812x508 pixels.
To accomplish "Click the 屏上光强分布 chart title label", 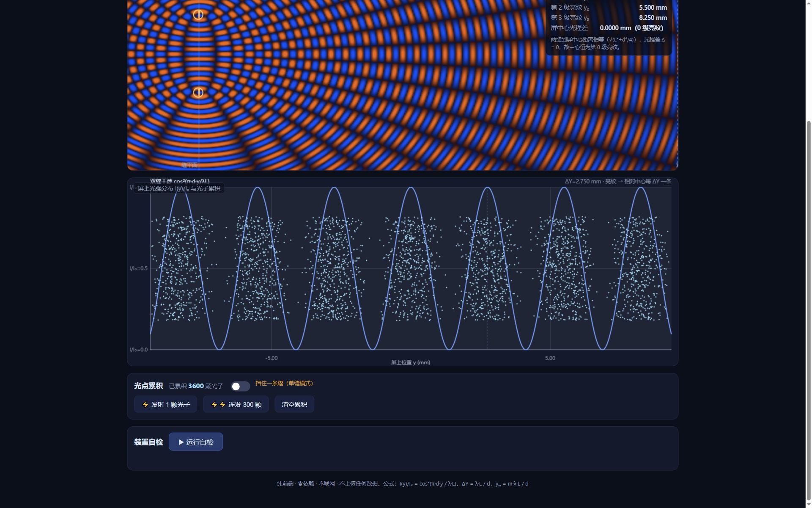I will click(179, 188).
